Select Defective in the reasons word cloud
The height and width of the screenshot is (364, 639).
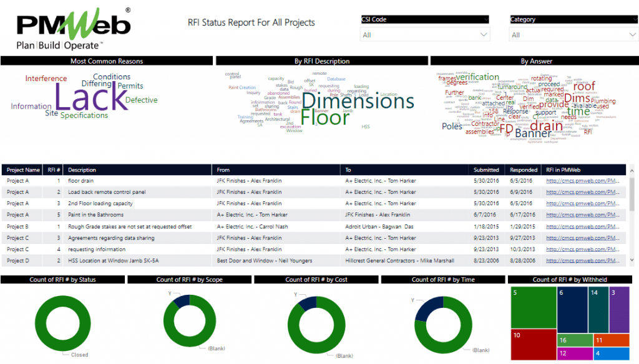tap(142, 100)
